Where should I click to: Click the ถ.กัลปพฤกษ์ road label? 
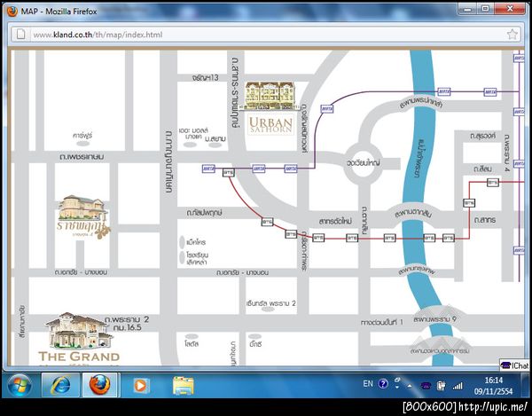[204, 213]
